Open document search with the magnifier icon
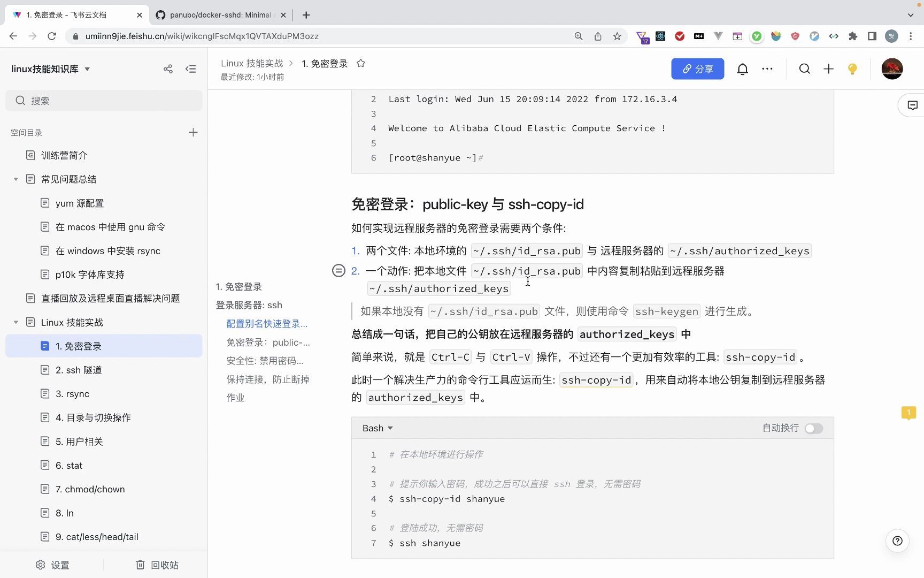924x578 pixels. (804, 69)
